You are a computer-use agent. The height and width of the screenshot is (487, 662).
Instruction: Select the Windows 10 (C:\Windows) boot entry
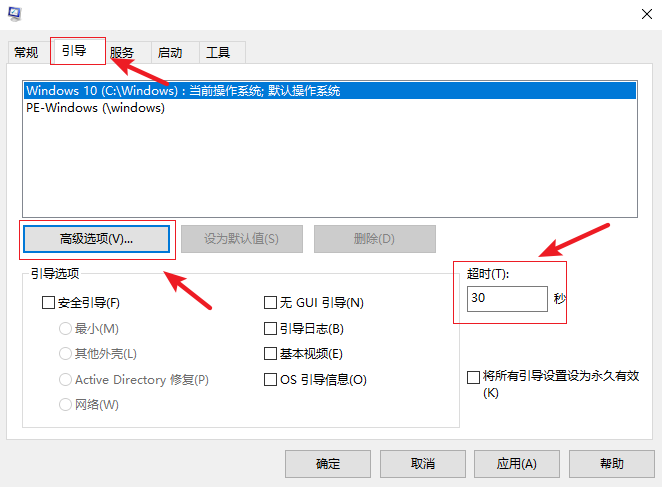click(183, 90)
